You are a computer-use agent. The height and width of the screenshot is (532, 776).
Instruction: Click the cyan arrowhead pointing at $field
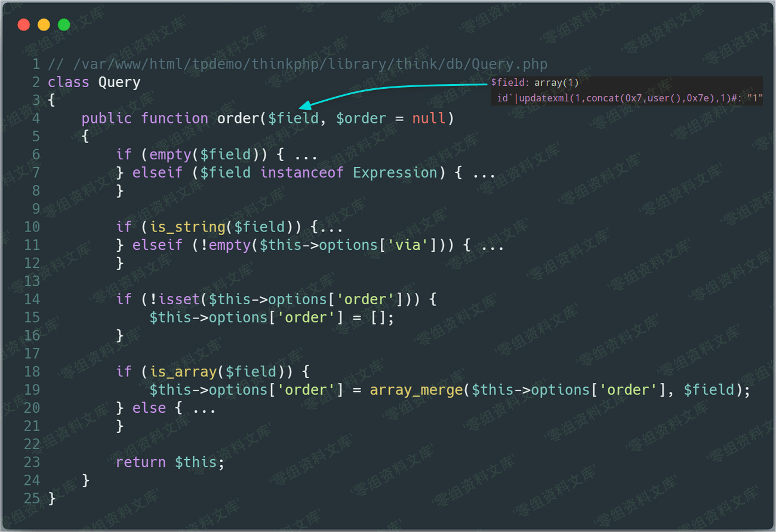click(x=303, y=106)
